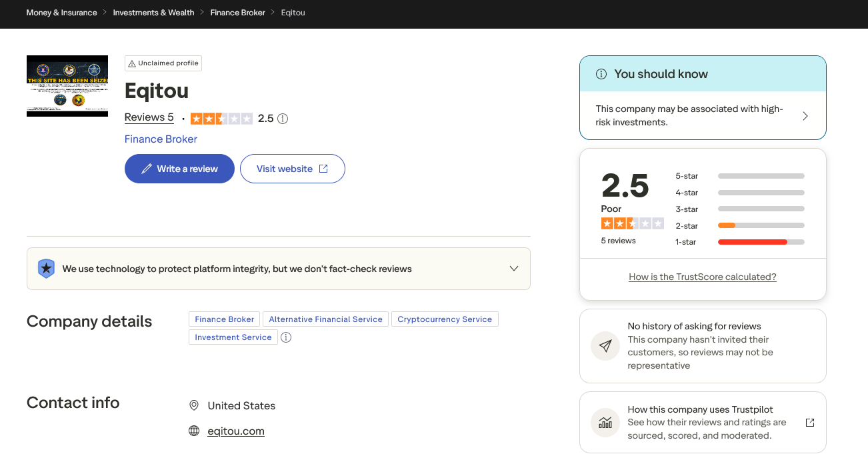Viewport: 868px width, 460px height.
Task: Click info icon beside Investment Service tag
Action: pyautogui.click(x=286, y=337)
